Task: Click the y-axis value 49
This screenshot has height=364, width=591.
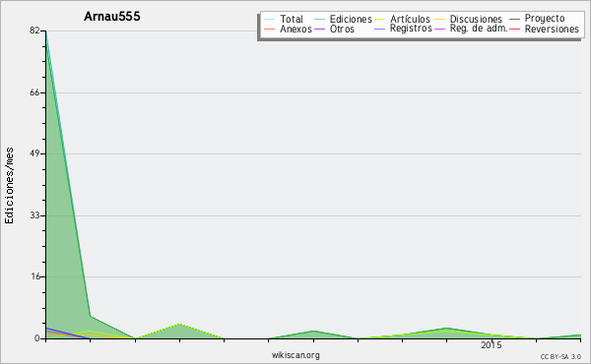Action: pyautogui.click(x=34, y=153)
